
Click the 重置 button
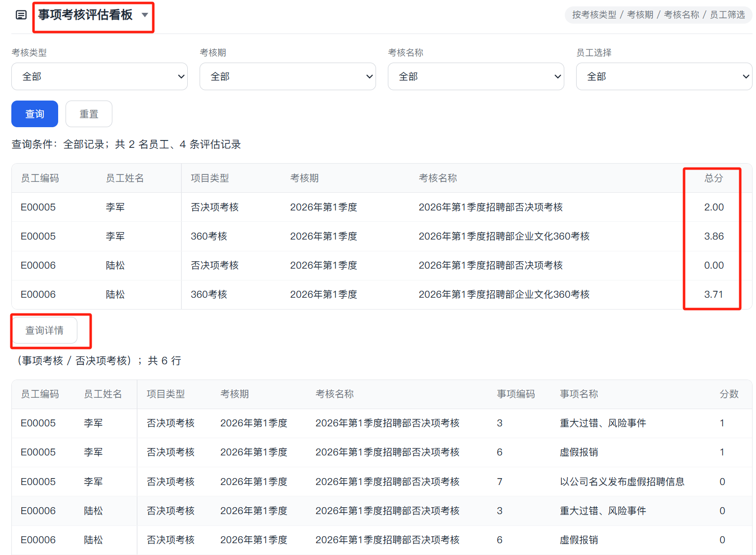[x=89, y=114]
